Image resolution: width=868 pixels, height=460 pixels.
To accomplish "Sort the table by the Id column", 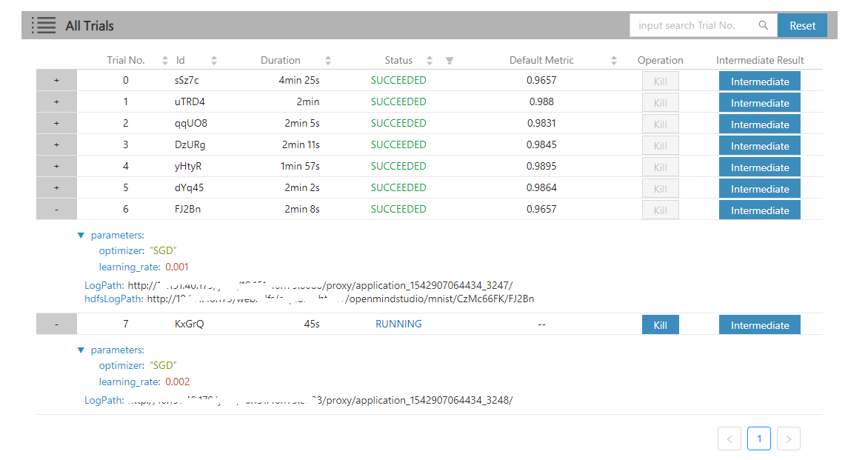I will click(x=214, y=60).
